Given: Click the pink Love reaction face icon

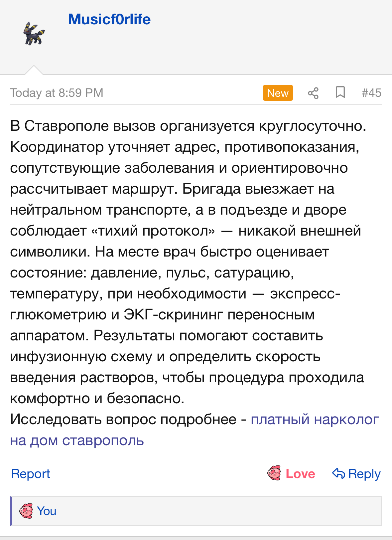Looking at the screenshot, I should (x=274, y=473).
